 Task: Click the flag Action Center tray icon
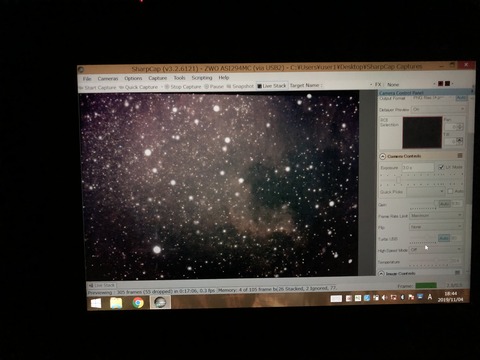coord(411,297)
